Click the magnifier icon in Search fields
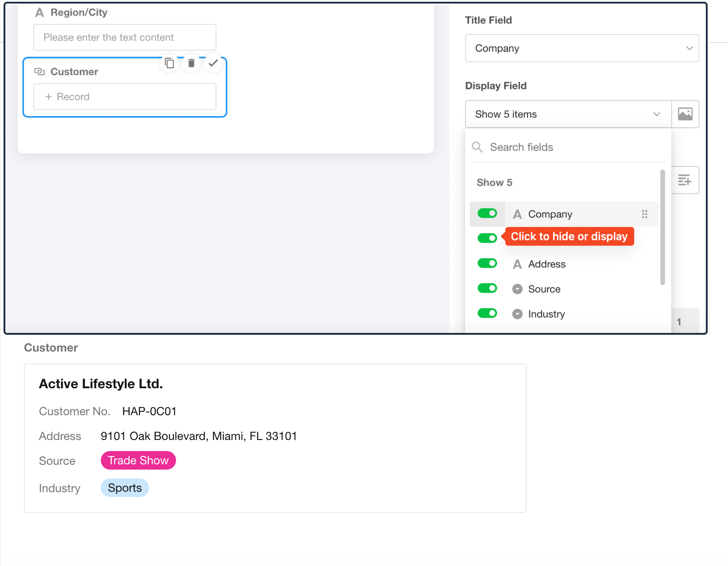 [x=477, y=147]
